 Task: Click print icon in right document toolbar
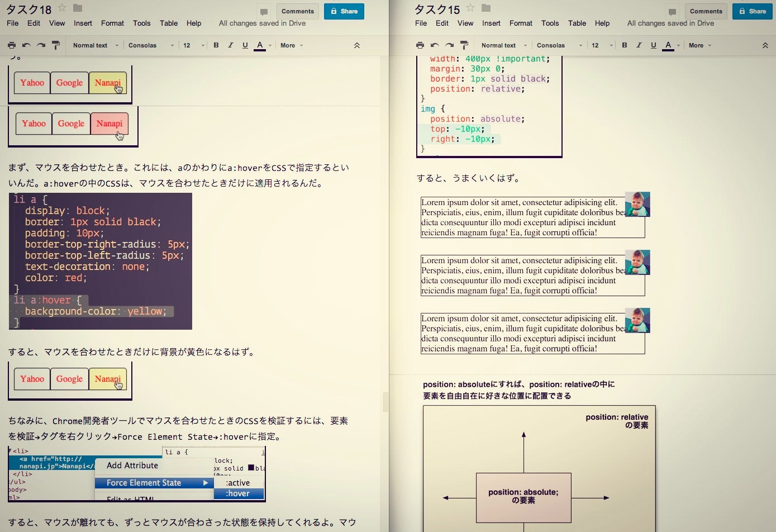click(420, 45)
